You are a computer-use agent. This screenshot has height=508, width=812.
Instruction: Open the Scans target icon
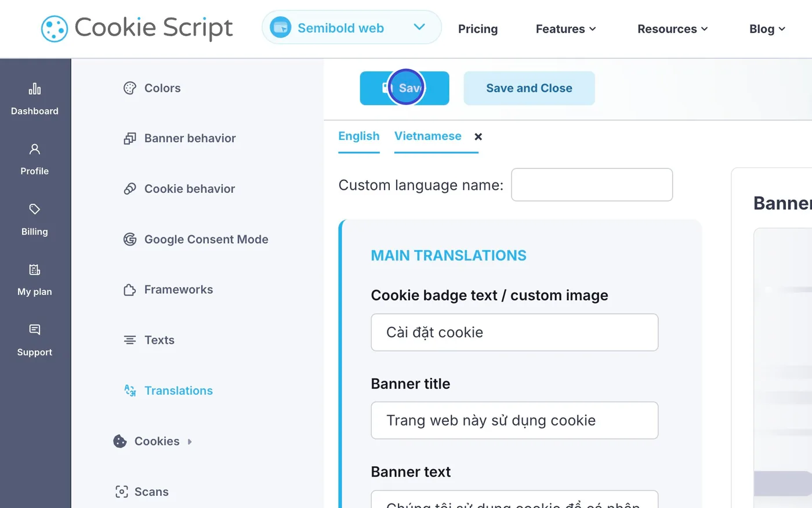(x=121, y=492)
